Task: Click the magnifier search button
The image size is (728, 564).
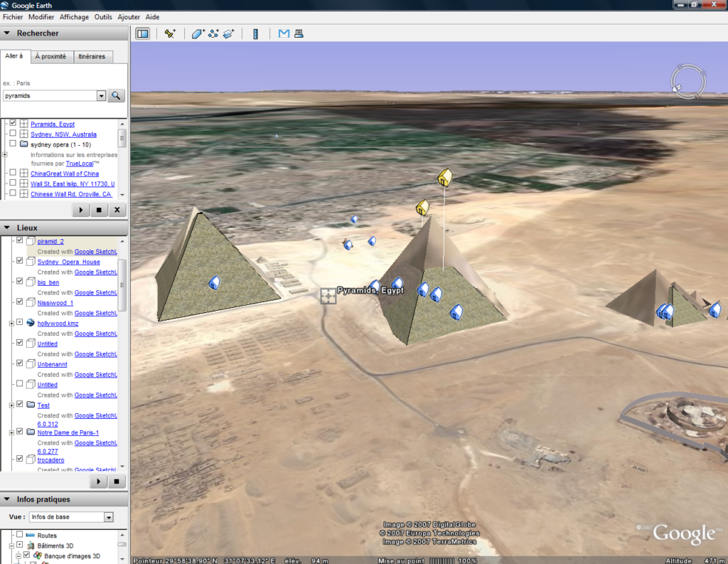Action: pos(116,96)
